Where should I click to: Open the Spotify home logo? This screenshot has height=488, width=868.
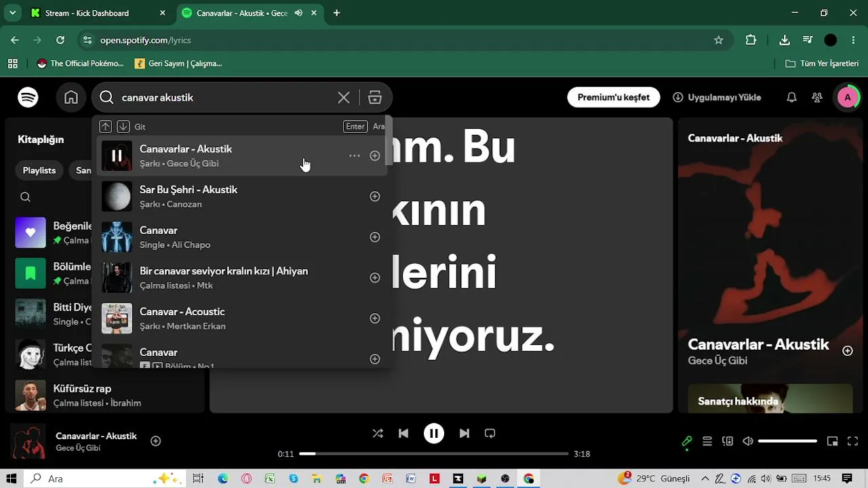[x=28, y=98]
